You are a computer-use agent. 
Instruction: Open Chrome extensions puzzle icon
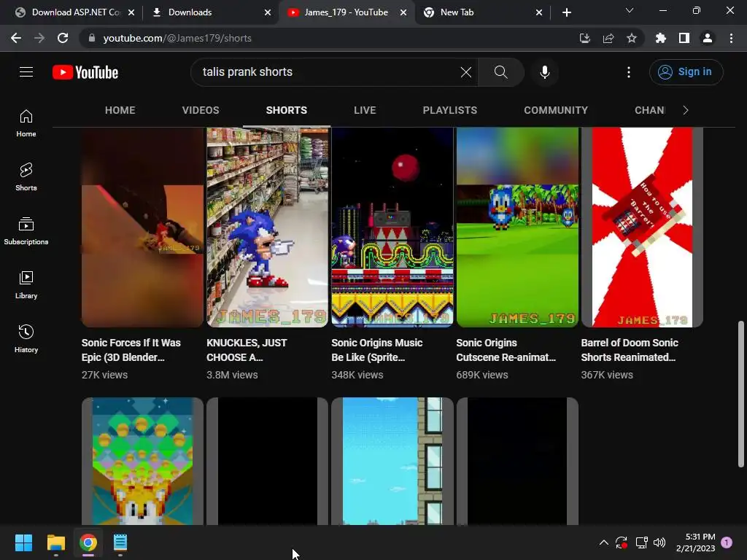pos(660,38)
